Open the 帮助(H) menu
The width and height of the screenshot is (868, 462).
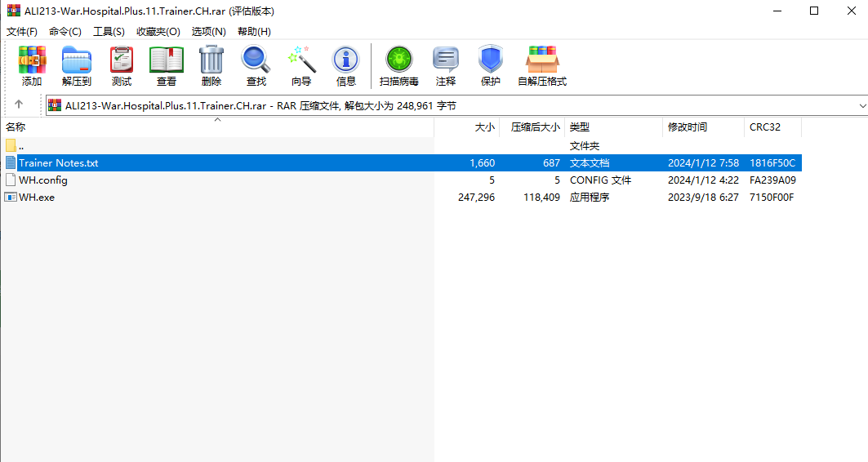coord(254,32)
